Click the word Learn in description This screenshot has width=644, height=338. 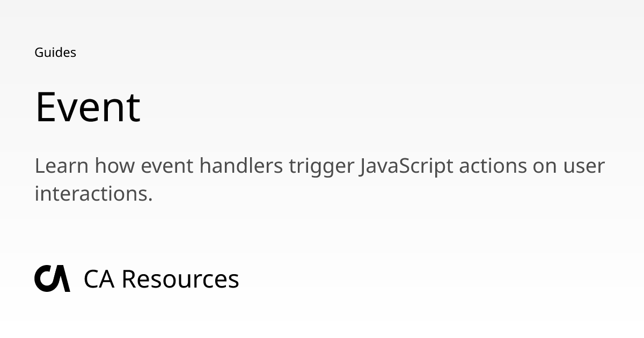61,166
